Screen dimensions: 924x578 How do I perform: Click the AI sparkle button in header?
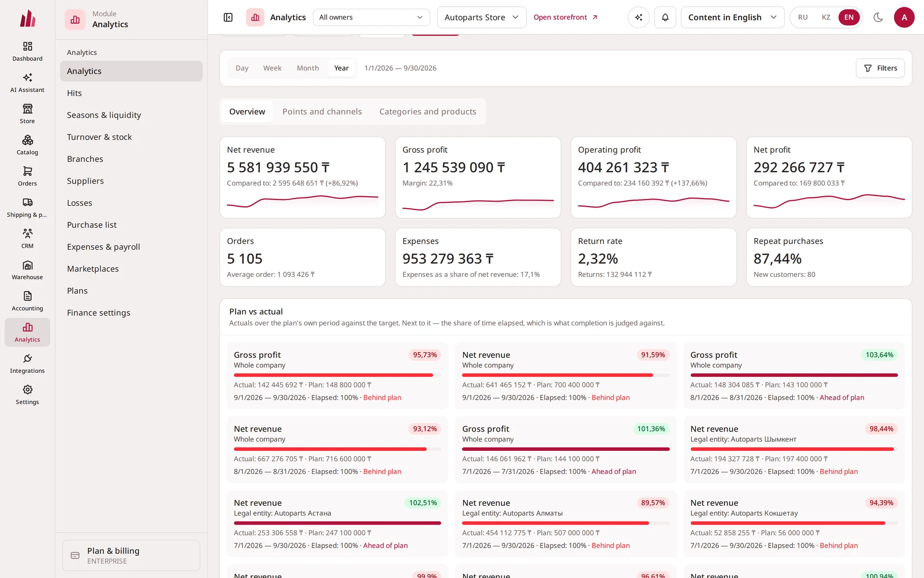tap(639, 17)
